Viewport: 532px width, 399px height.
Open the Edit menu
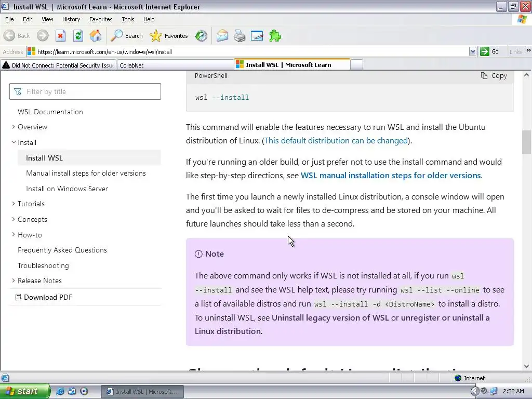click(28, 19)
